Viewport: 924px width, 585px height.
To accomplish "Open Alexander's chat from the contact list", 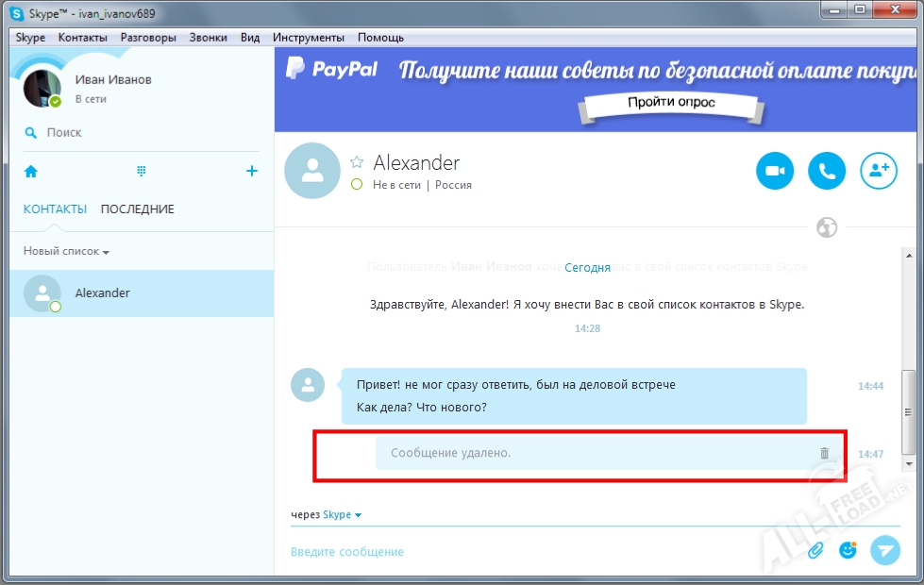I will 102,292.
